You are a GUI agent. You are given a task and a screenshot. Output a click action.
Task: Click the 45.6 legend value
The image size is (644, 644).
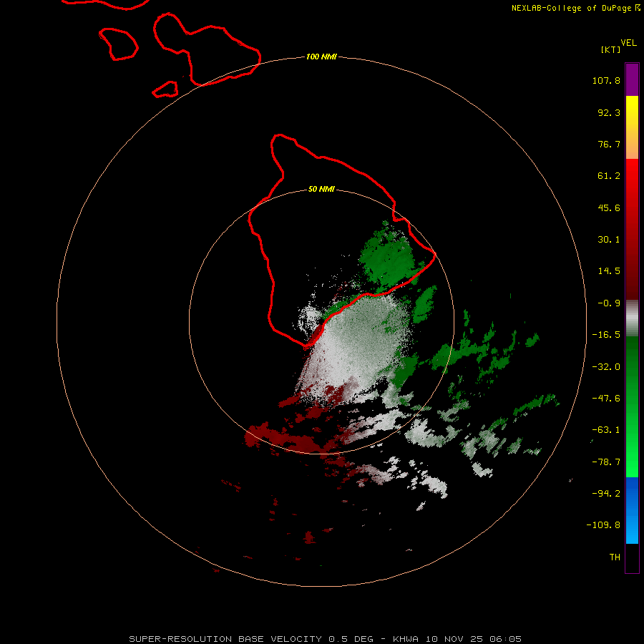point(609,208)
